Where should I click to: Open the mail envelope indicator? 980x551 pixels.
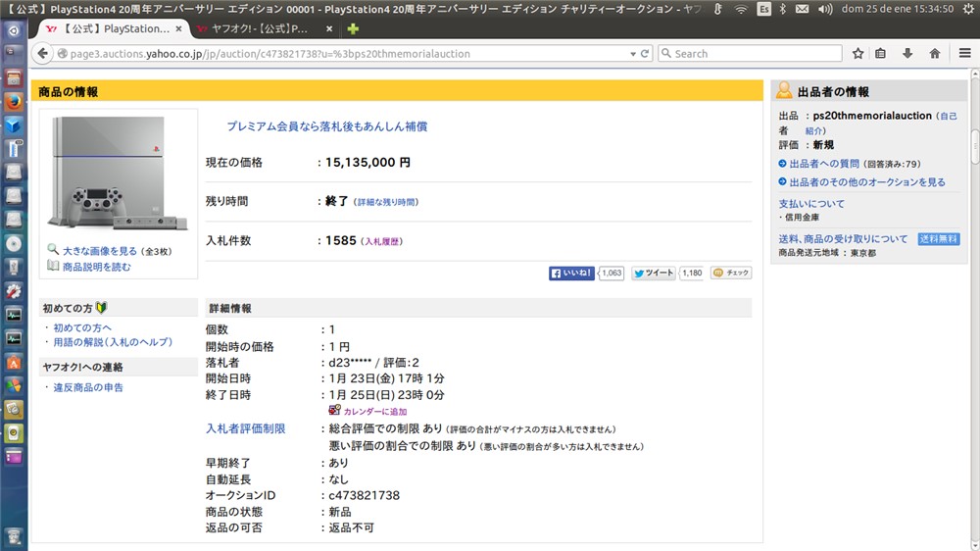[802, 9]
